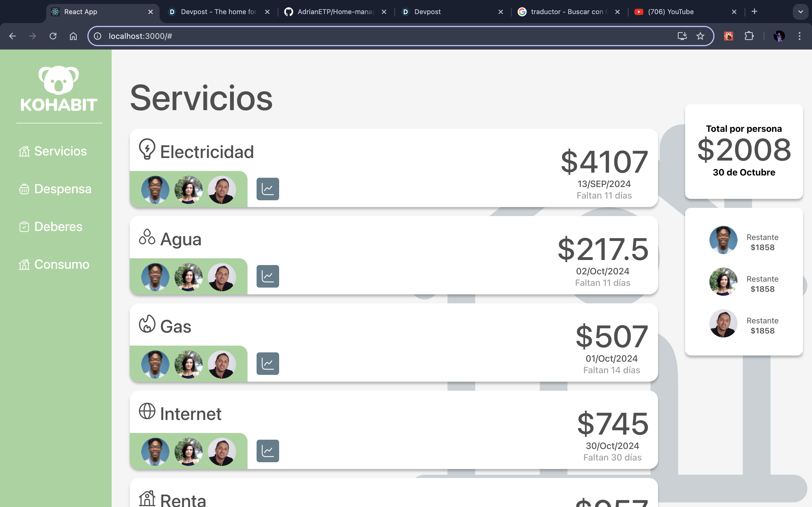The height and width of the screenshot is (507, 812).
Task: Click the lightbulb icon beside Electricidad
Action: [147, 149]
